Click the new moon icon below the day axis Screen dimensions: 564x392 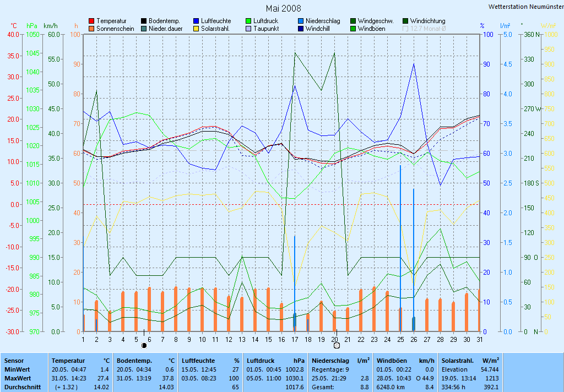(144, 346)
